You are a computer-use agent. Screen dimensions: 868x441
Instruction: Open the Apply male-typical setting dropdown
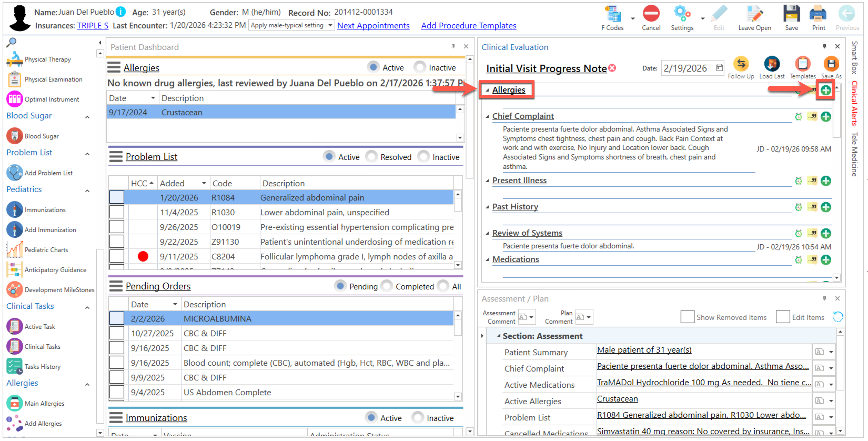click(x=330, y=25)
